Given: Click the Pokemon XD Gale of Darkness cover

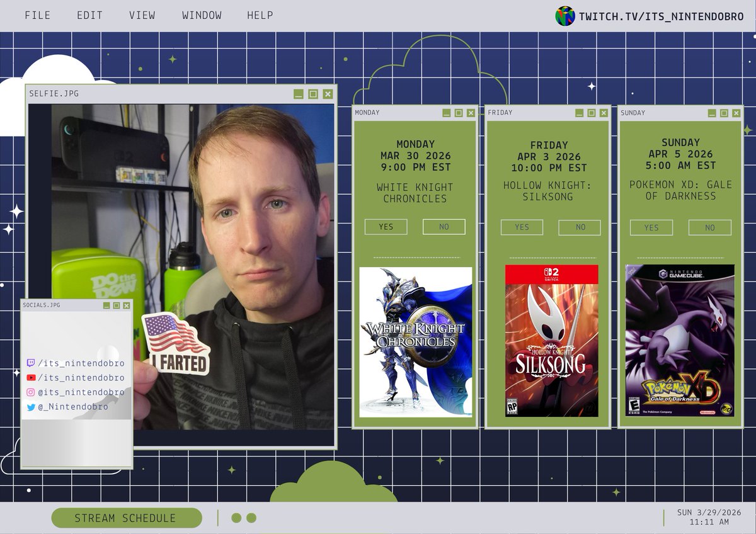Looking at the screenshot, I should (x=680, y=340).
